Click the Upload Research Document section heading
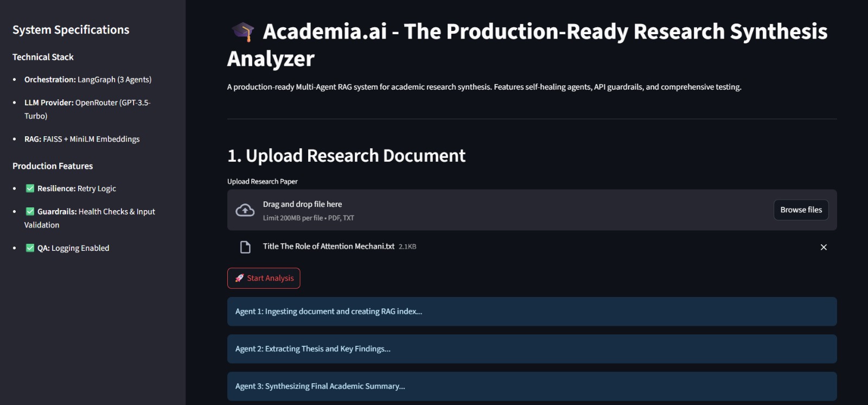 point(346,156)
